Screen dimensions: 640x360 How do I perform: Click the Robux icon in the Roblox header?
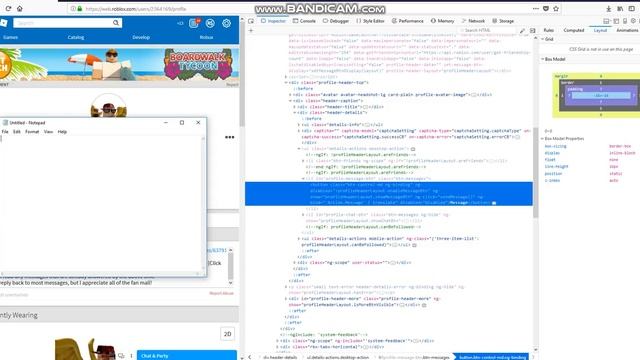point(210,23)
